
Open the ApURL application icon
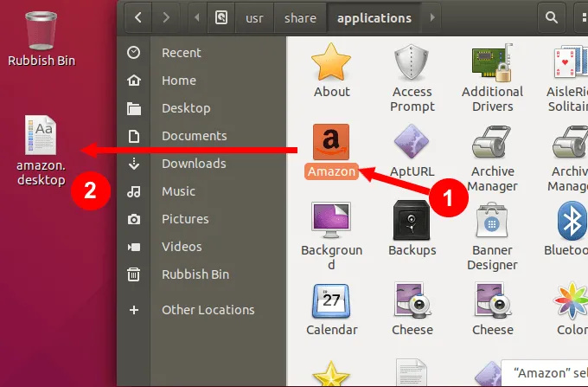click(x=412, y=141)
